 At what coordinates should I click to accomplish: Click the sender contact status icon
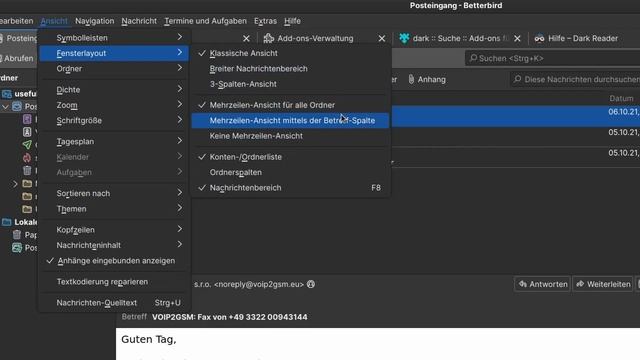311,284
